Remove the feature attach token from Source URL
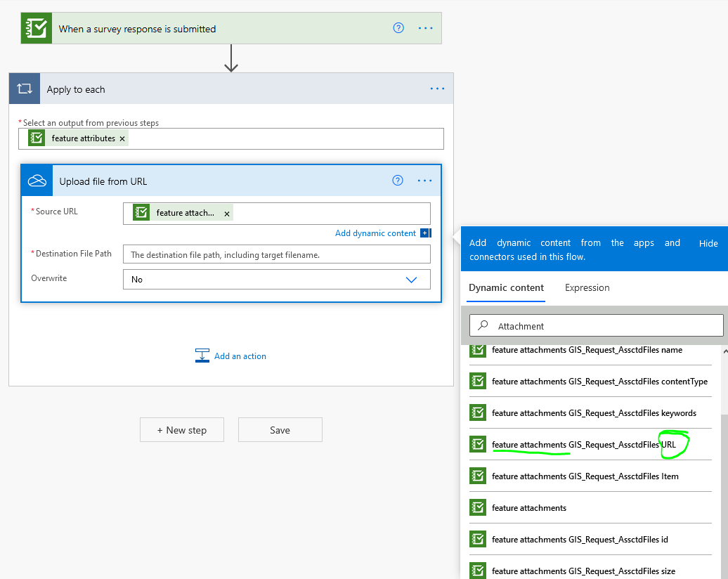Screen dimensions: 728x579 [x=226, y=213]
